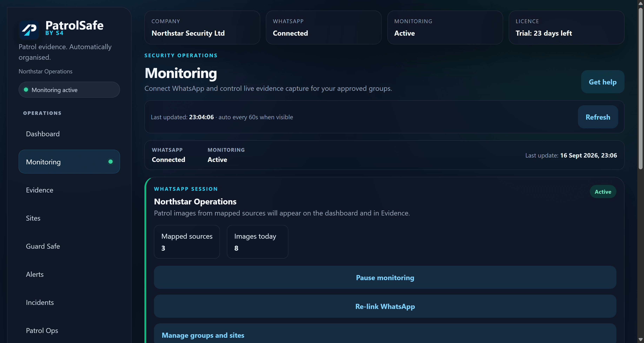Click the Northstar Operations sidebar text

pyautogui.click(x=45, y=71)
